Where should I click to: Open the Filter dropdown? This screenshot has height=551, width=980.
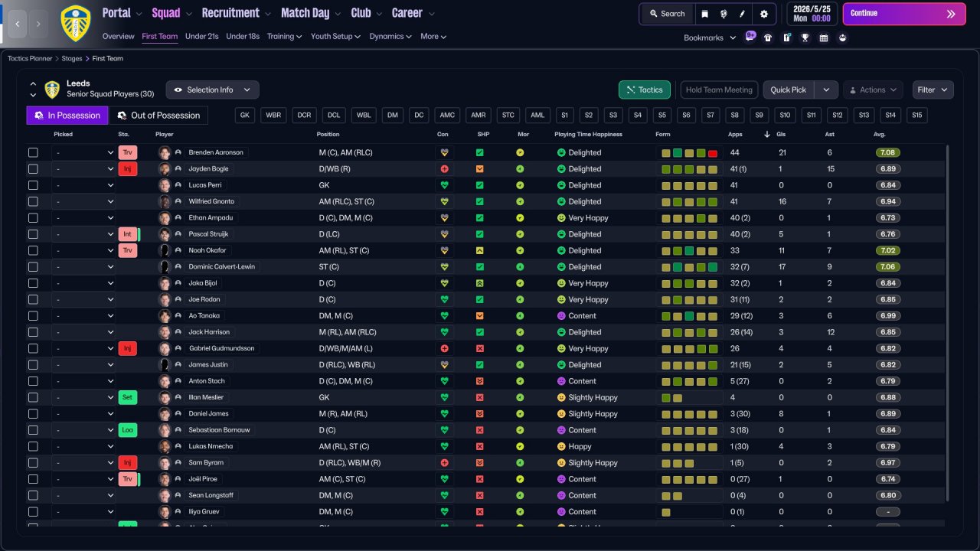coord(933,90)
